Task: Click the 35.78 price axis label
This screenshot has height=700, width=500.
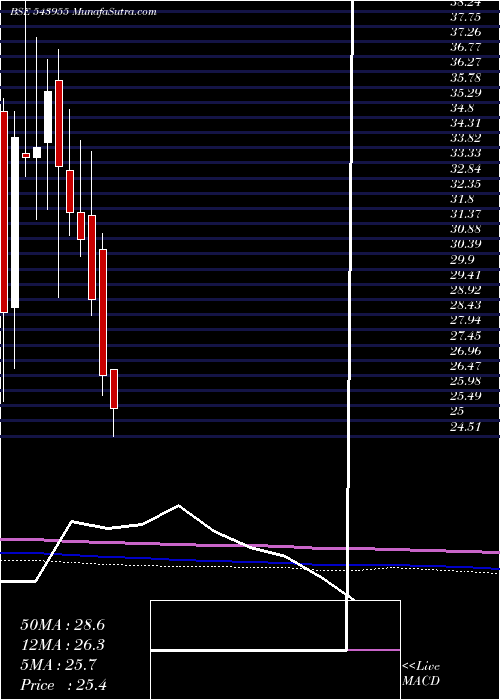Action: coord(465,78)
